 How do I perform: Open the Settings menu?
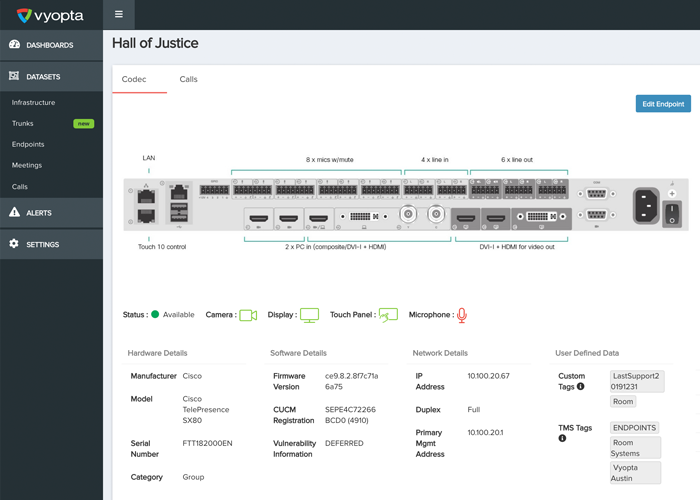pos(51,244)
